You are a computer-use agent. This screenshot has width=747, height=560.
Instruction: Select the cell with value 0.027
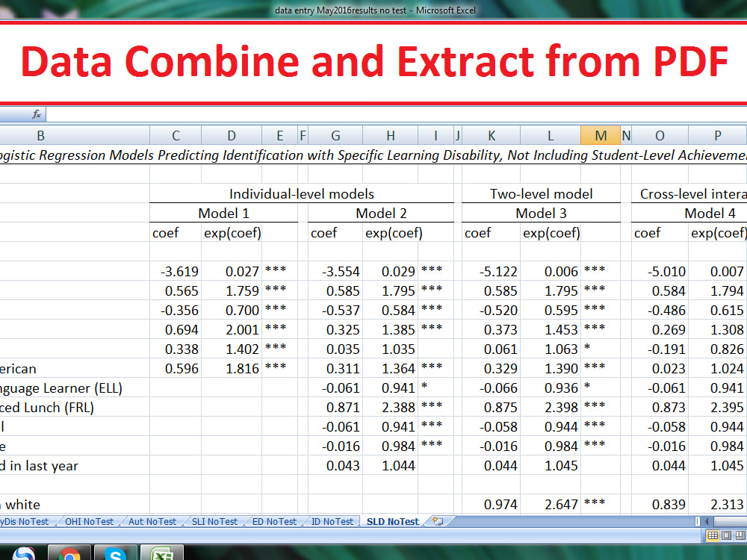point(231,272)
